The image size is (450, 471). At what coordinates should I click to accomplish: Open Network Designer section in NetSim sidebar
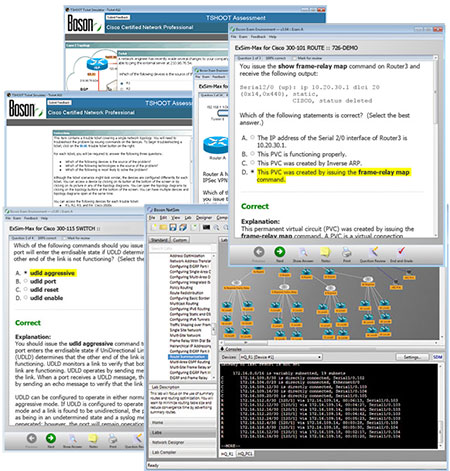182,443
